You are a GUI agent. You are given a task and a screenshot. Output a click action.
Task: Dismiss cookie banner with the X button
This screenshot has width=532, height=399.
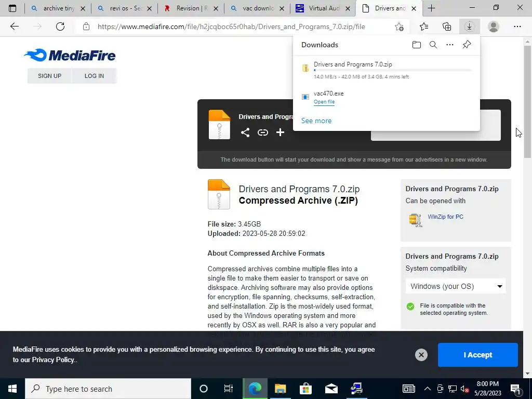coord(421,355)
